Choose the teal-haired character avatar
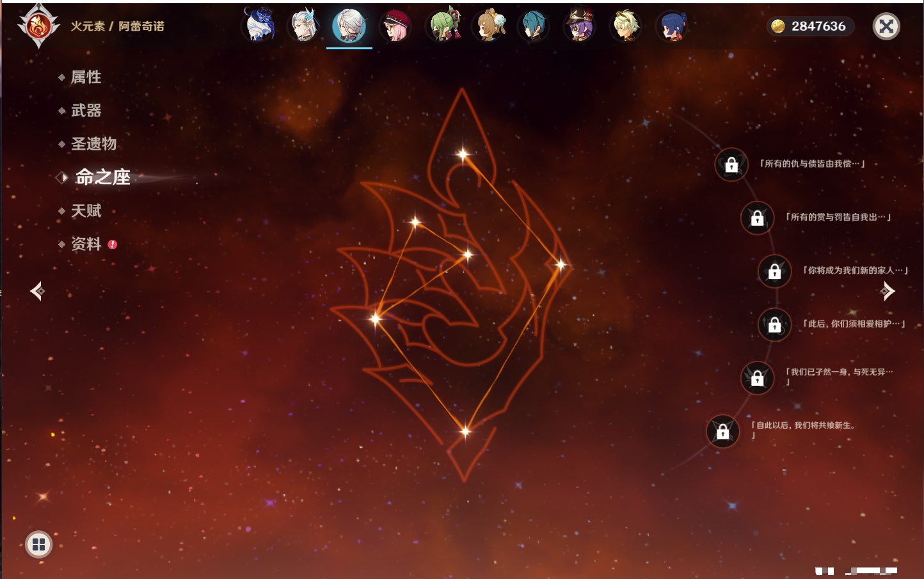Viewport: 924px width, 579px height. [534, 26]
